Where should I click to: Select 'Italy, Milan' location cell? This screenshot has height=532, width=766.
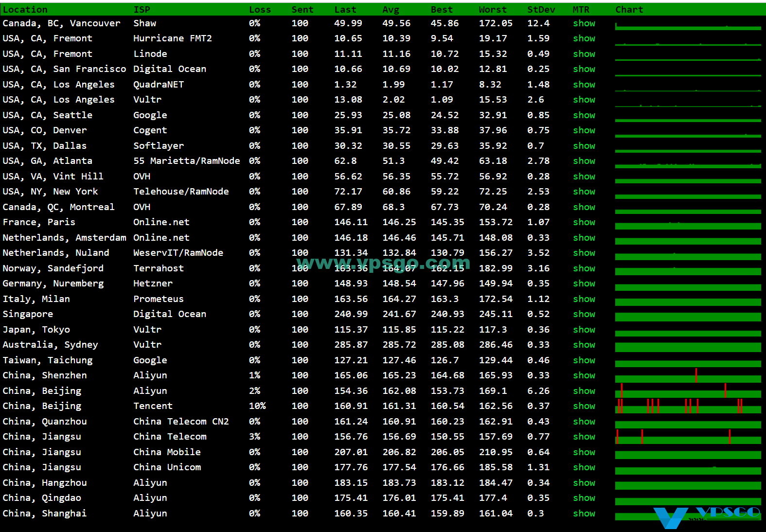pos(36,299)
